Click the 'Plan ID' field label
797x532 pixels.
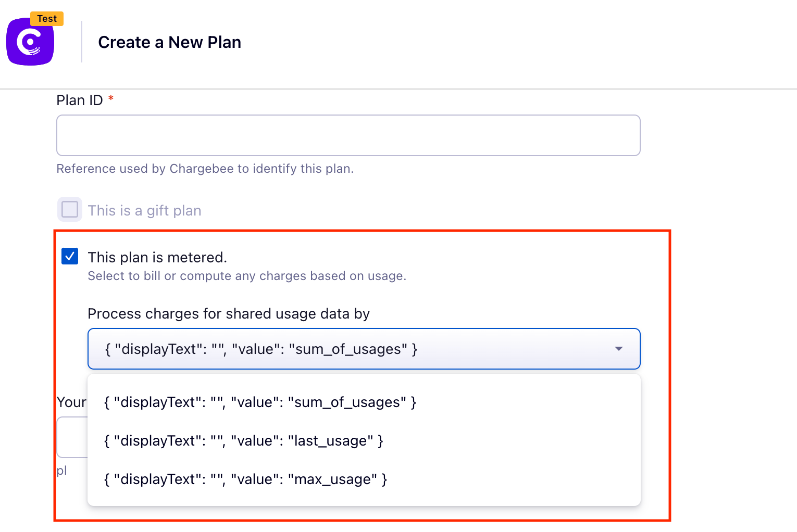click(80, 100)
